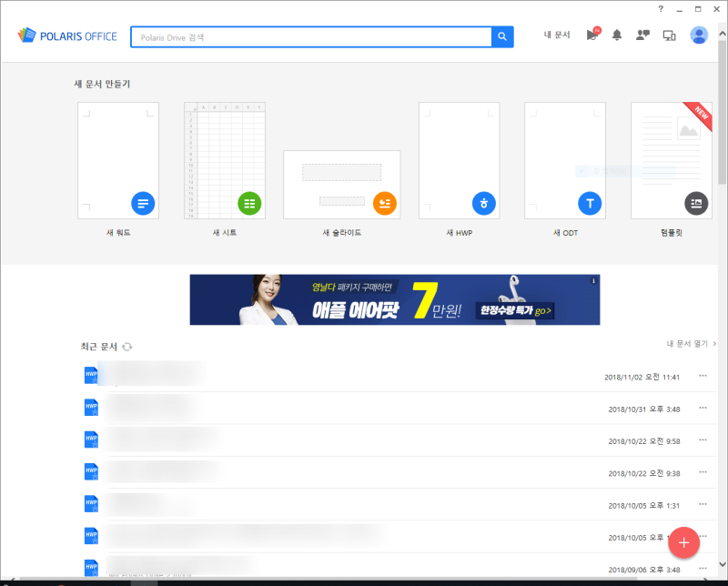Click the vertical scrollbar up arrow
The width and height of the screenshot is (728, 586).
tap(723, 34)
